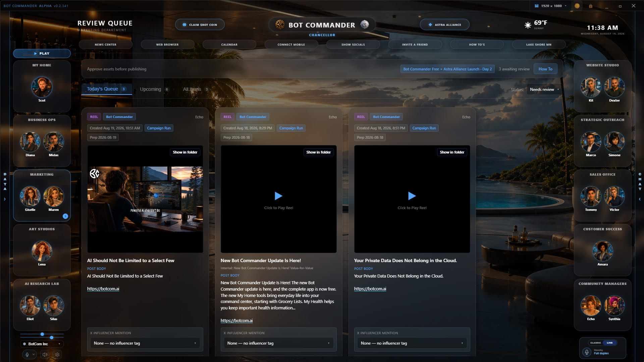Open the Needs review status dropdown
The image size is (644, 362).
tap(544, 89)
